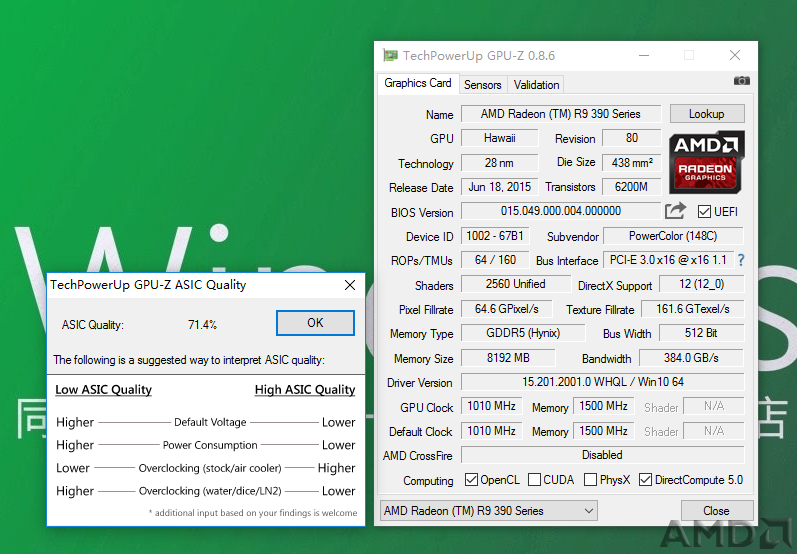Click the Power Consumption label in dialog

click(x=210, y=445)
